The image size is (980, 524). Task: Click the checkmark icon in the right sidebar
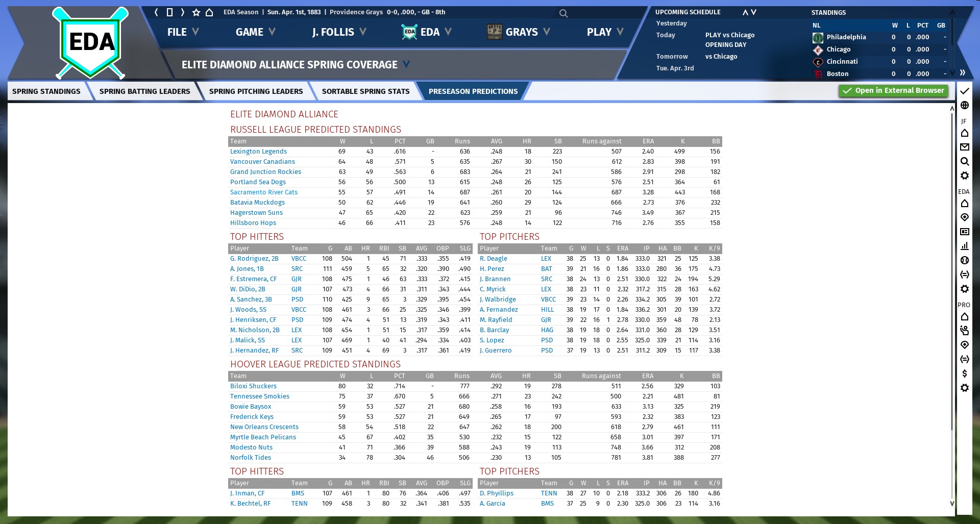964,91
